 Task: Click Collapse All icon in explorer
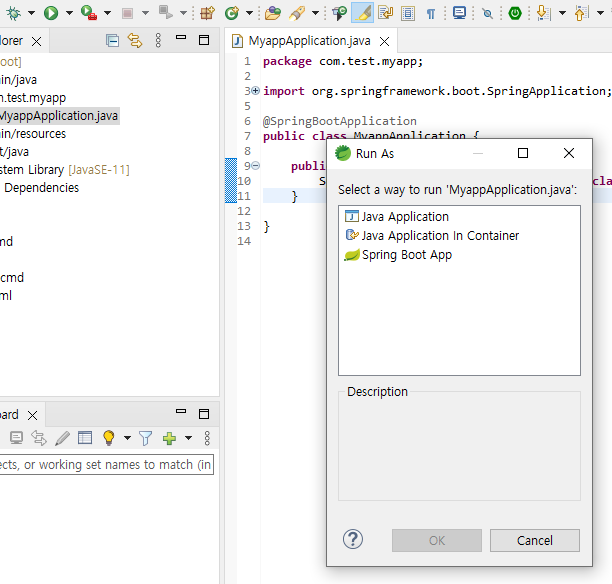point(112,41)
